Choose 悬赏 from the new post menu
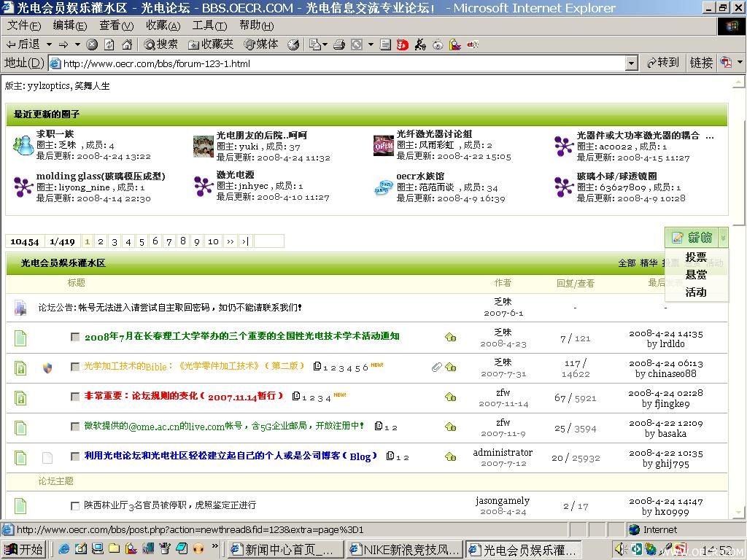747x560 pixels. point(696,275)
